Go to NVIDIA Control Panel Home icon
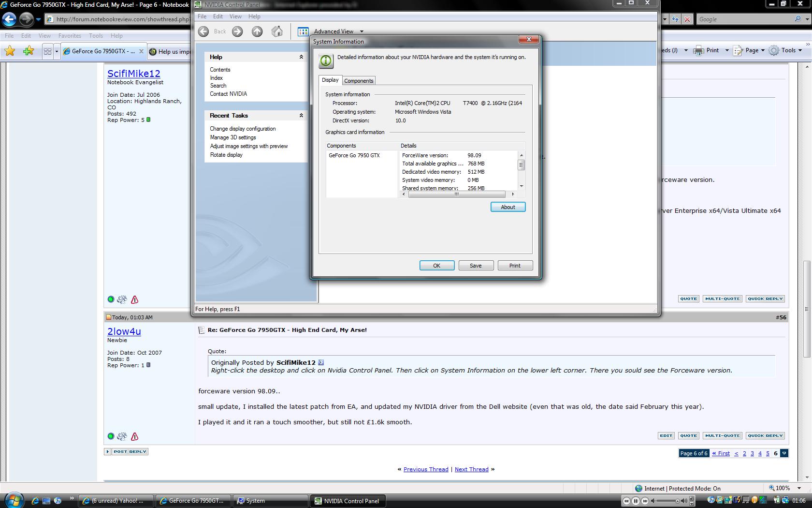 click(277, 31)
